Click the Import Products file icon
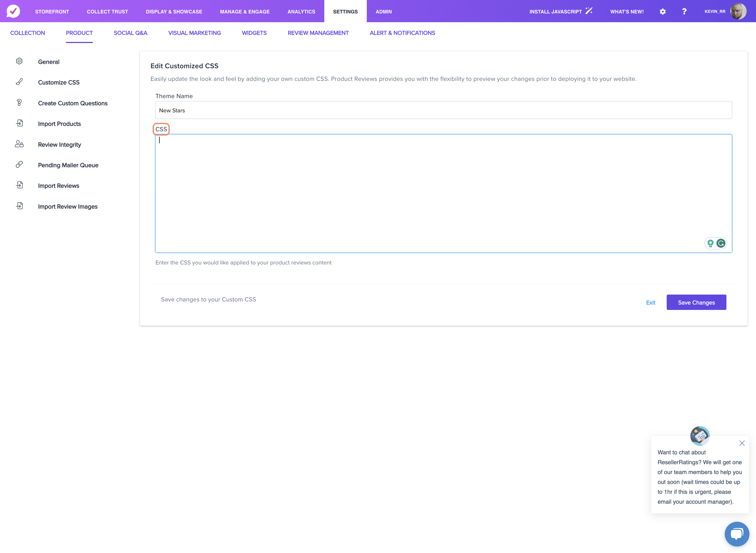Screen dimensions: 756x553 (19, 123)
